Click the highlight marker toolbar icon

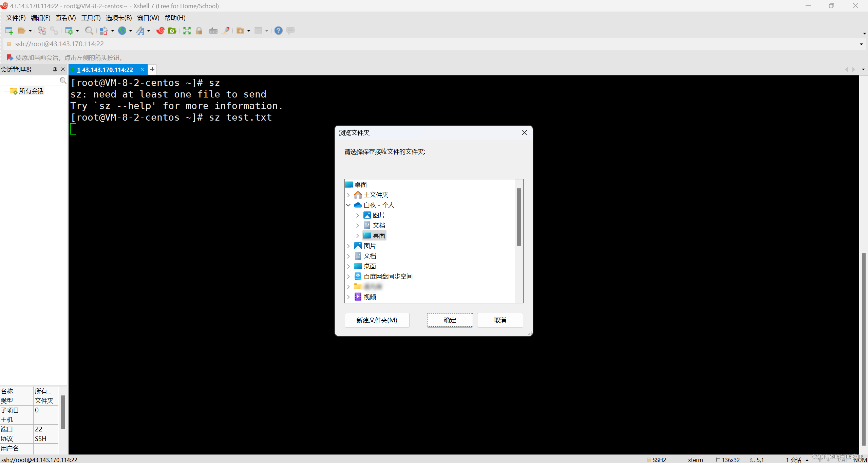pos(226,31)
